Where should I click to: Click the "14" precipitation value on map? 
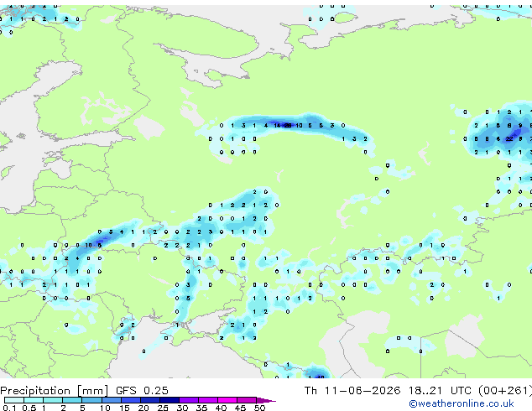pos(277,126)
